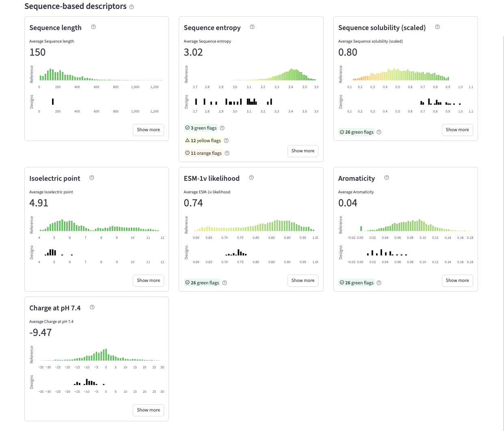Click help icon beside Sequence entropy title
This screenshot has height=431, width=504.
tap(252, 27)
